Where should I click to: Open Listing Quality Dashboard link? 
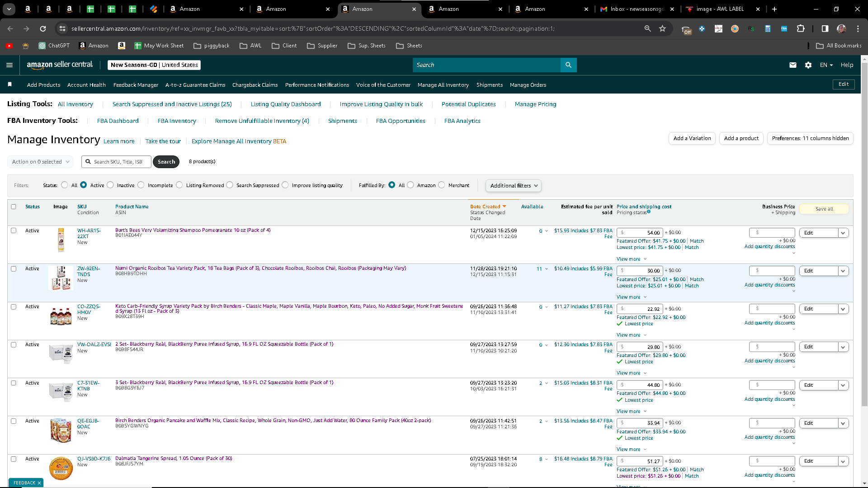click(286, 104)
